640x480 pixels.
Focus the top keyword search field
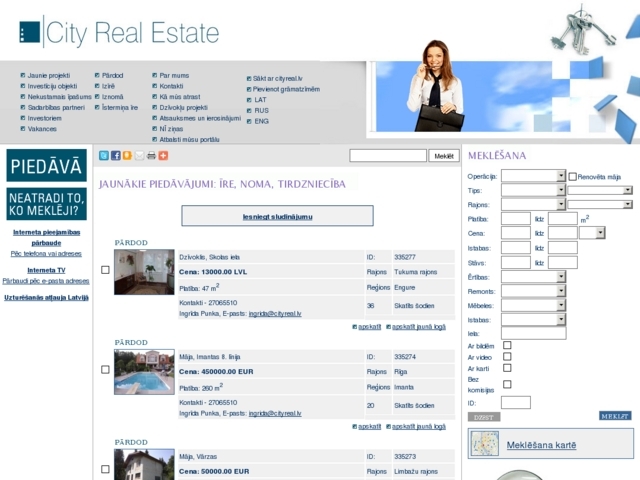click(388, 156)
